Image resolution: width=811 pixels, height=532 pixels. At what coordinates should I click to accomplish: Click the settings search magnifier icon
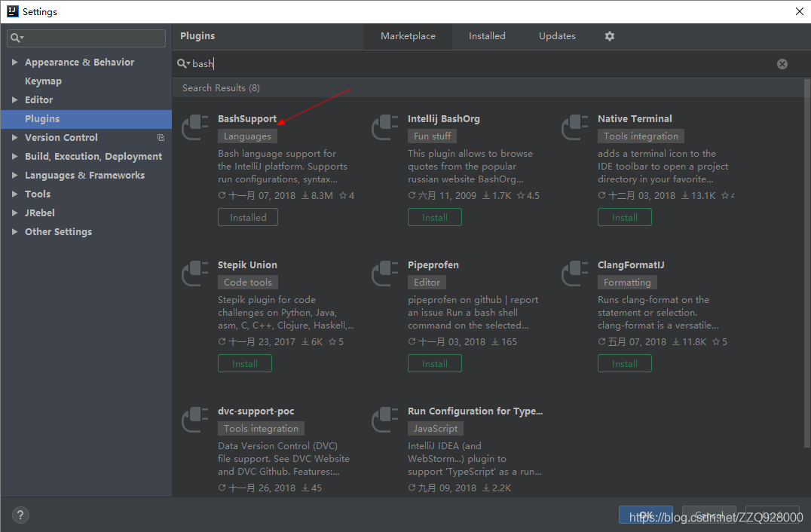[x=17, y=38]
